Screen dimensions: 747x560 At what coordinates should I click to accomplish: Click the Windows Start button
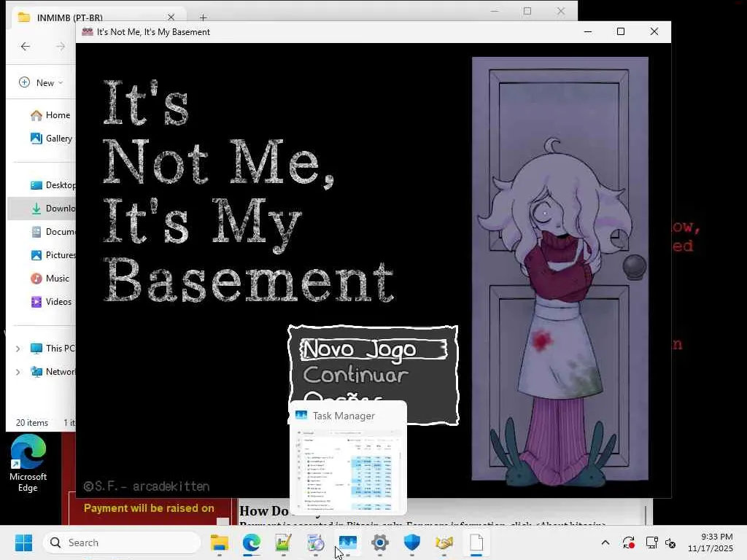click(x=24, y=543)
